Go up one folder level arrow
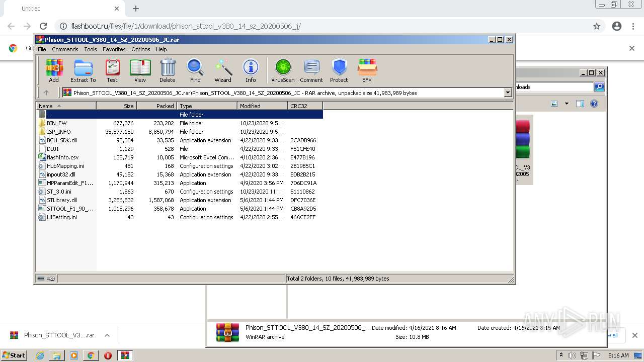Image resolution: width=644 pixels, height=362 pixels. coord(46,93)
